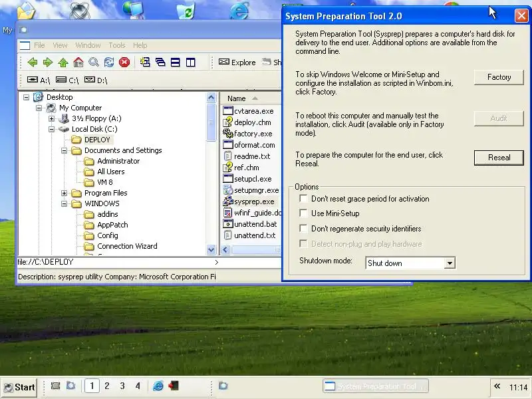
Task: Click the file list horizontal scroll left arrow
Action: pos(225,250)
